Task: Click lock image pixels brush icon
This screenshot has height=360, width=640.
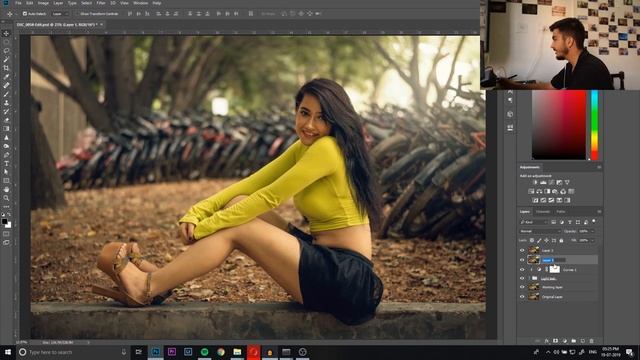Action: [x=539, y=240]
